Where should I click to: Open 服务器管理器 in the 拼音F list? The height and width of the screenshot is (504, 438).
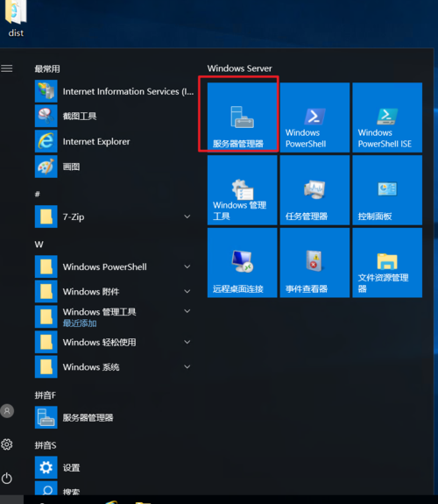[x=114, y=417]
